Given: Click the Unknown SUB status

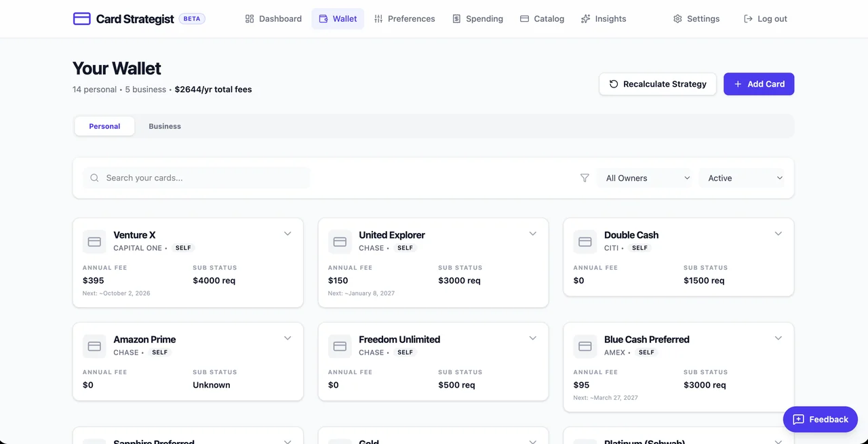Looking at the screenshot, I should pyautogui.click(x=212, y=385).
